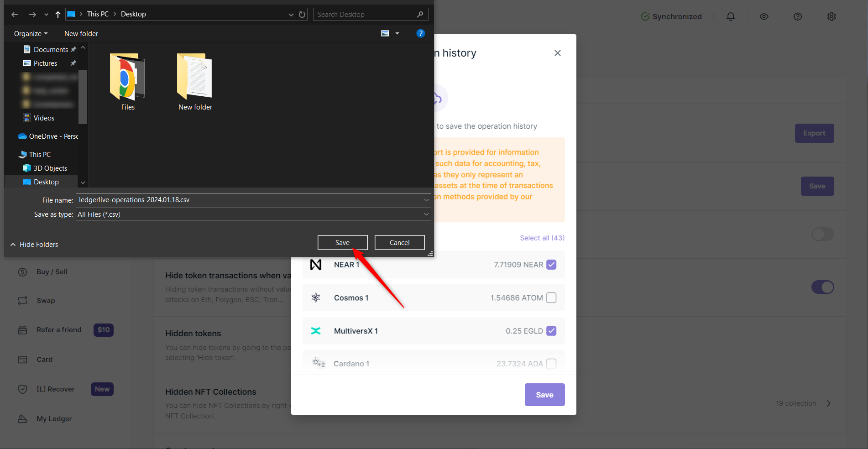Open the help question mark icon
Viewport: 868px width, 449px height.
point(798,17)
